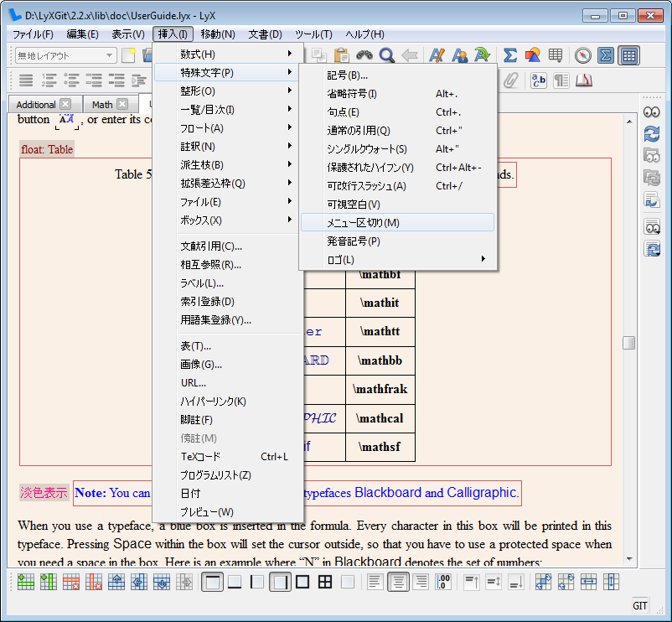Click the 'float: Table' inset label
672x622 pixels.
47,149
